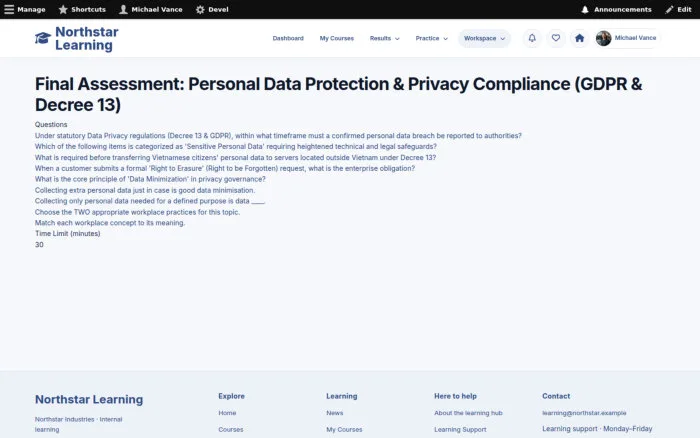Click footer Home link under Explore
Image resolution: width=700 pixels, height=438 pixels.
227,413
